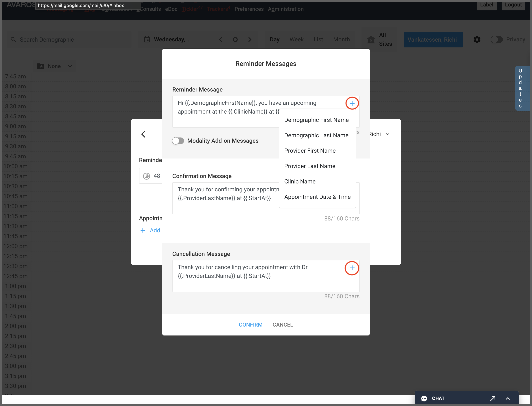The width and height of the screenshot is (532, 406).
Task: Open eDoc menu item
Action: [171, 9]
